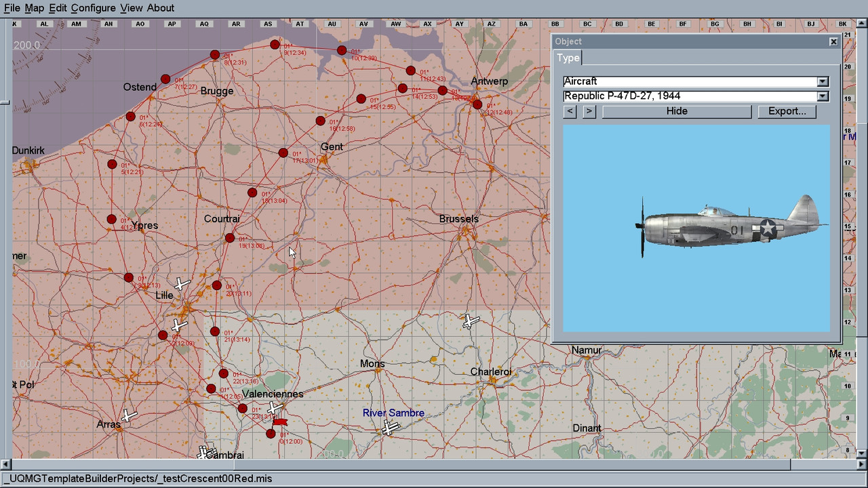Select waypoint 3 (12:13) marker

pyautogui.click(x=129, y=277)
